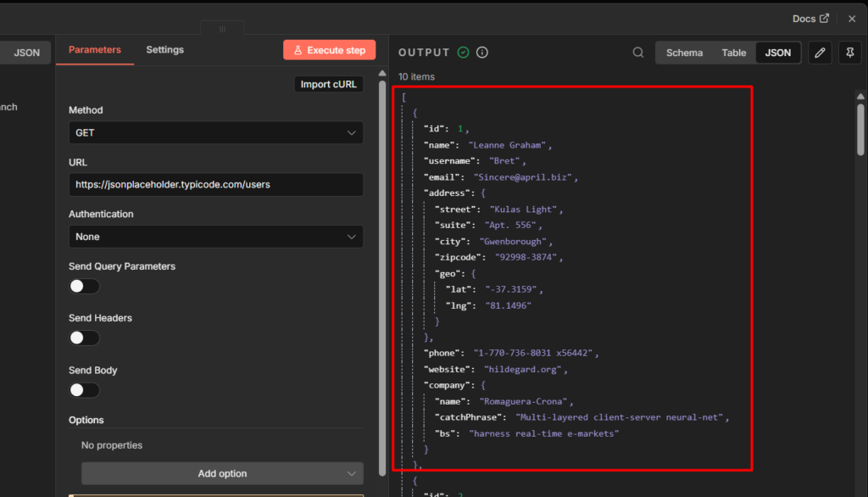Edit output using the pencil icon

pos(820,53)
